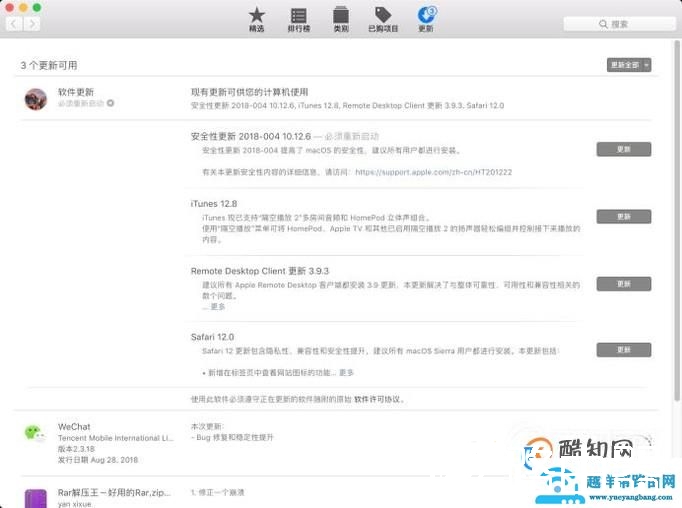Click the restart-required indicator icon
This screenshot has width=682, height=508.
pyautogui.click(x=110, y=103)
